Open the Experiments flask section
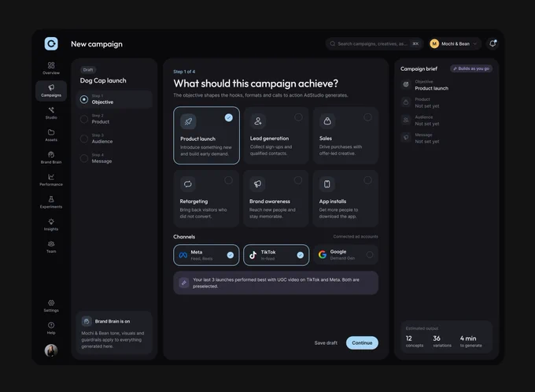535x392 pixels. [x=51, y=202]
